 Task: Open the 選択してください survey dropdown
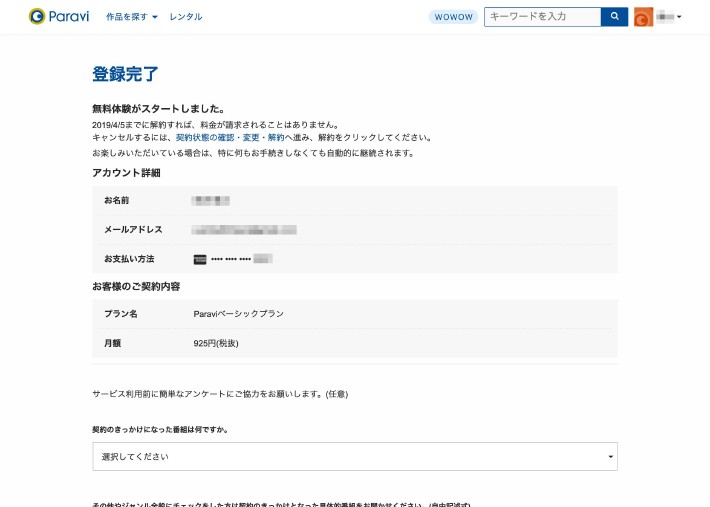pyautogui.click(x=355, y=456)
